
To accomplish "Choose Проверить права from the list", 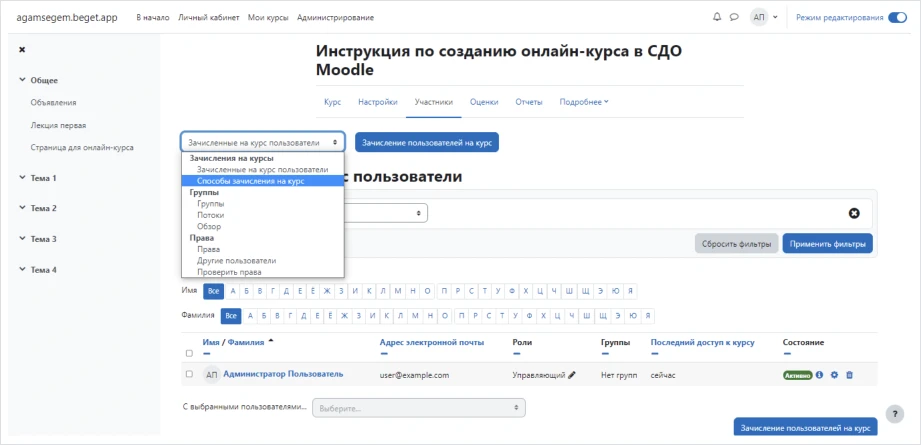I will (x=229, y=272).
